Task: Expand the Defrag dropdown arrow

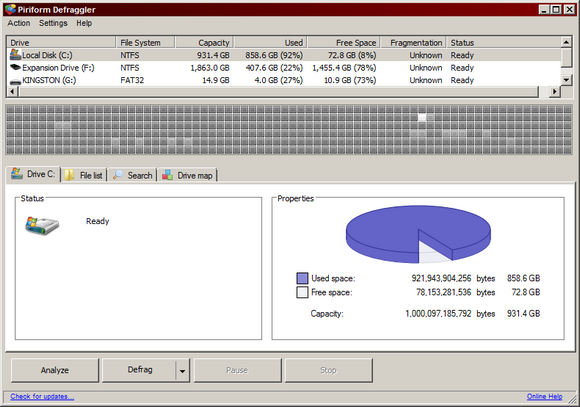Action: pos(182,370)
